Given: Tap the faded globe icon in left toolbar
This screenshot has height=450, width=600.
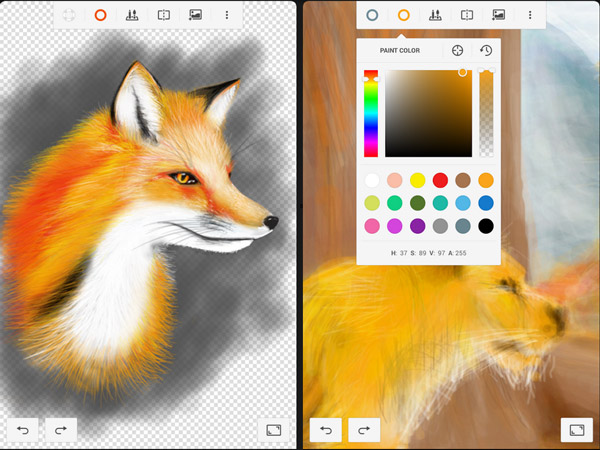Looking at the screenshot, I should [x=69, y=15].
